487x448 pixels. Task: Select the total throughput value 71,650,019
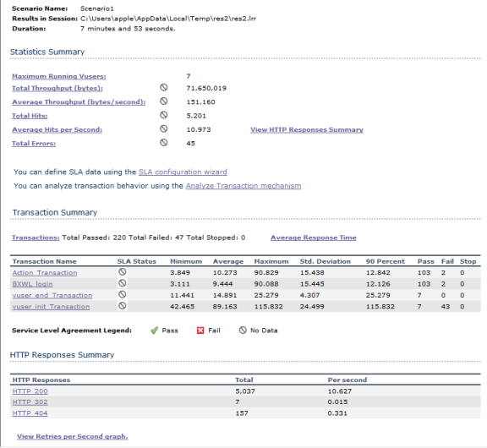point(206,89)
